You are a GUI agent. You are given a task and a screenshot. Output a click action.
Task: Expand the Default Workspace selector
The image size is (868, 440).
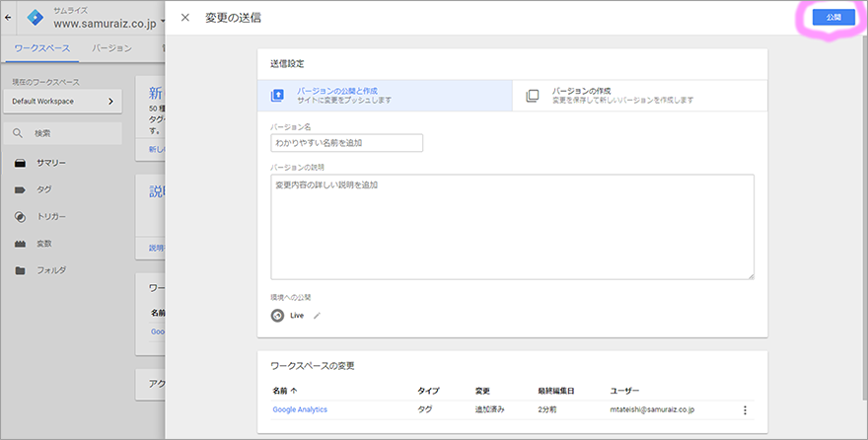tap(63, 101)
